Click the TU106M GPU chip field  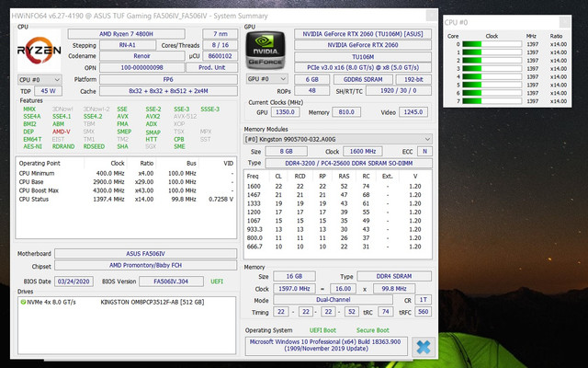tap(363, 57)
